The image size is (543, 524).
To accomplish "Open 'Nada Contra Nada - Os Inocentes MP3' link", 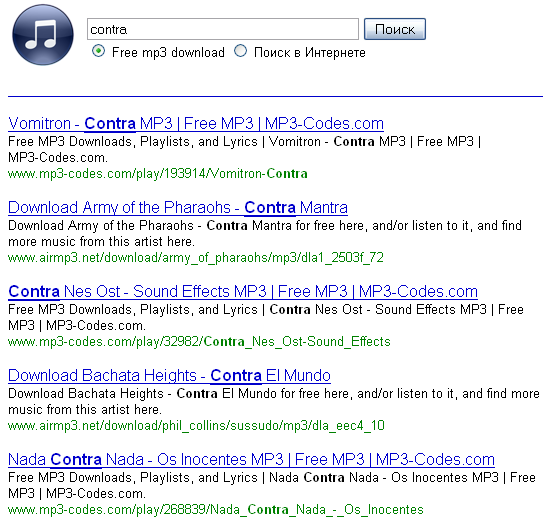I will tap(251, 460).
